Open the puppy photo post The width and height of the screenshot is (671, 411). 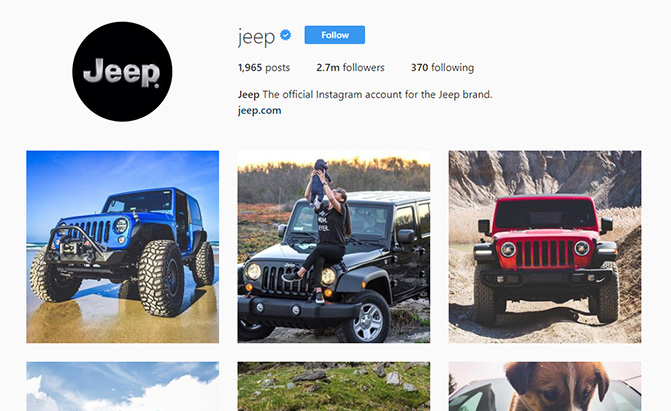coord(545,386)
